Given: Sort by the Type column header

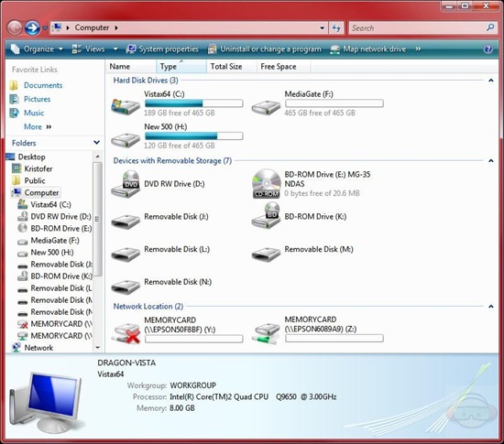Looking at the screenshot, I should pos(181,67).
